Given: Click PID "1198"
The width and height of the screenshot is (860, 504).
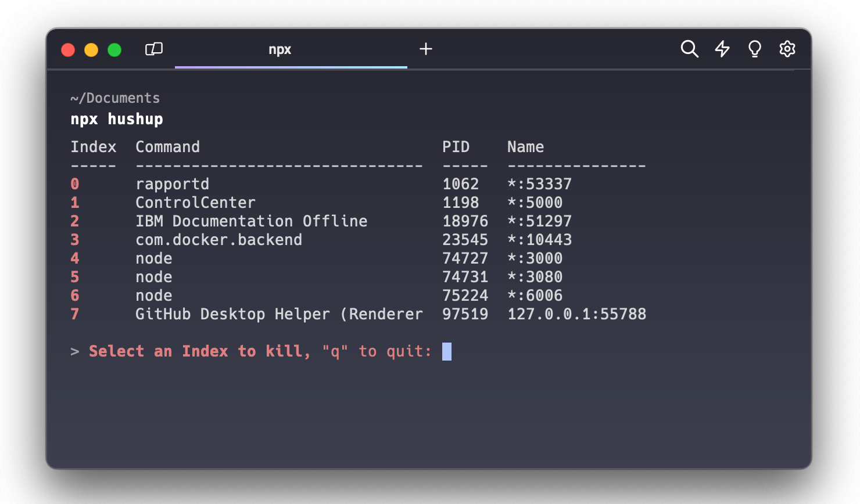Looking at the screenshot, I should coord(461,203).
